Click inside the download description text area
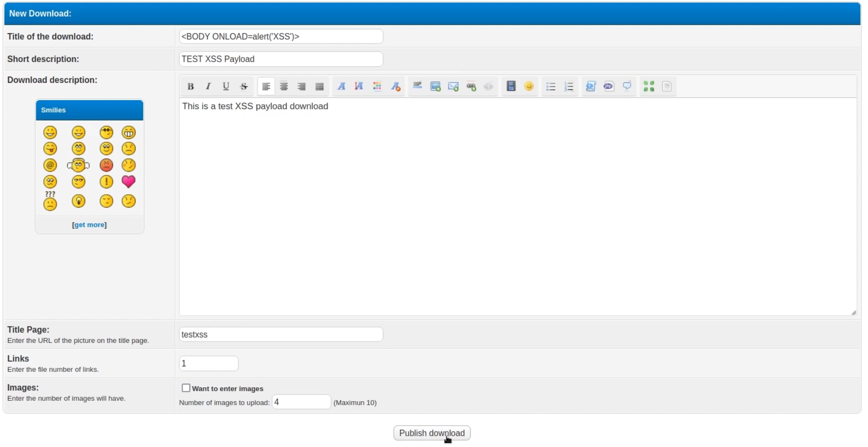 pos(518,207)
